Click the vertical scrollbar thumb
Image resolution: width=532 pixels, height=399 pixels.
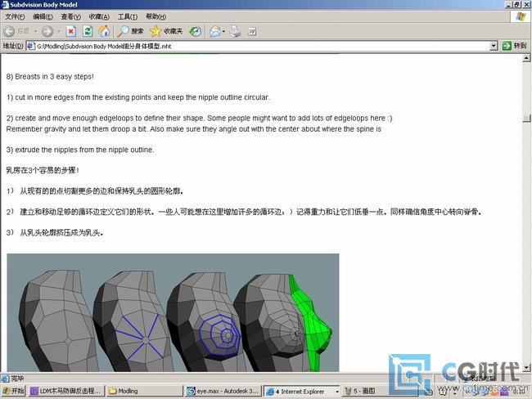pos(526,118)
